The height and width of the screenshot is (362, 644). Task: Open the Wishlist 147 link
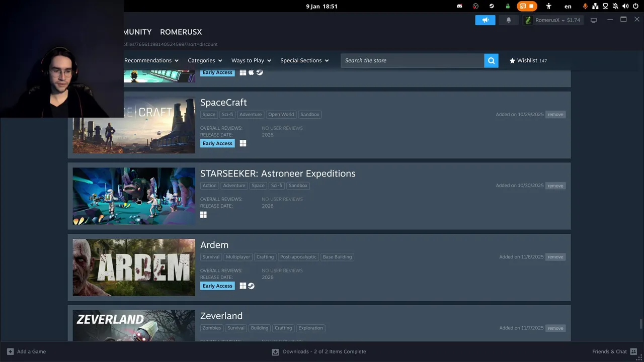528,60
